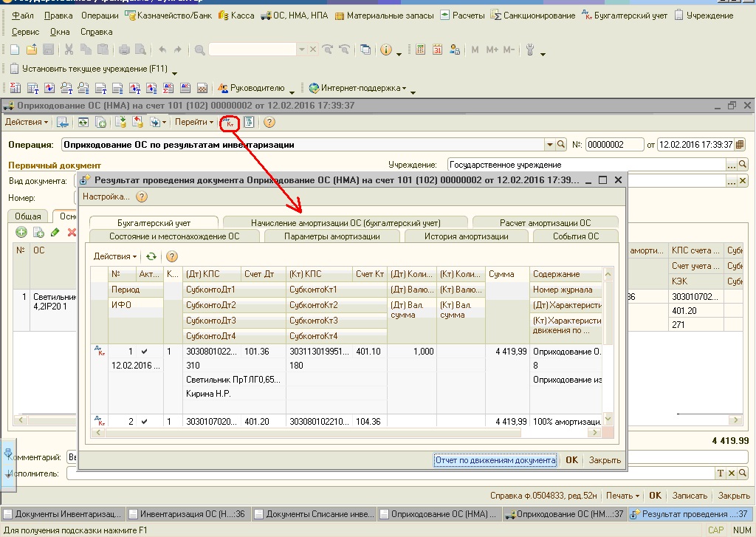Click the search magnifier icon in toolbar

click(x=199, y=50)
